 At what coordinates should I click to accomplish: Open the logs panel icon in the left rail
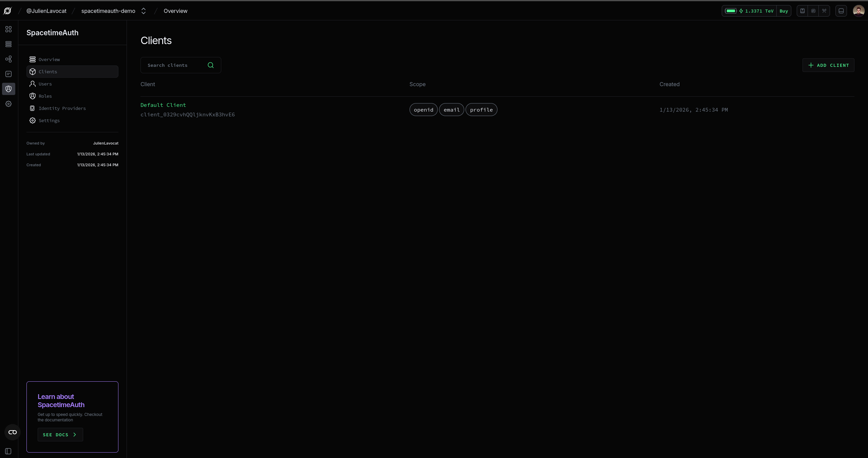coord(8,74)
